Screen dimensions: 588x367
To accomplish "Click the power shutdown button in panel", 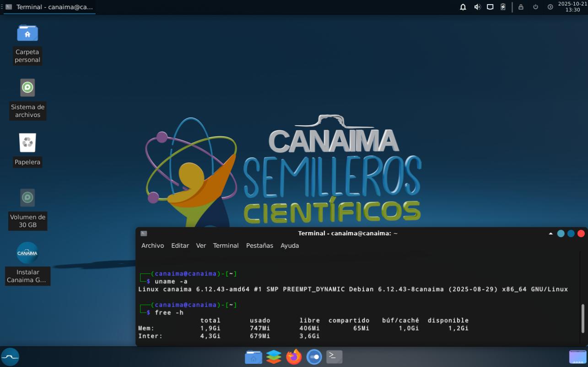I will pyautogui.click(x=535, y=7).
